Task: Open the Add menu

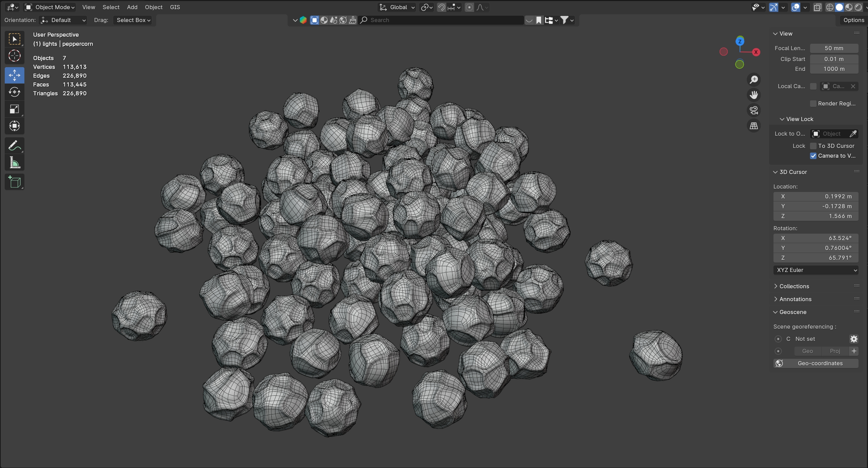Action: [x=132, y=7]
